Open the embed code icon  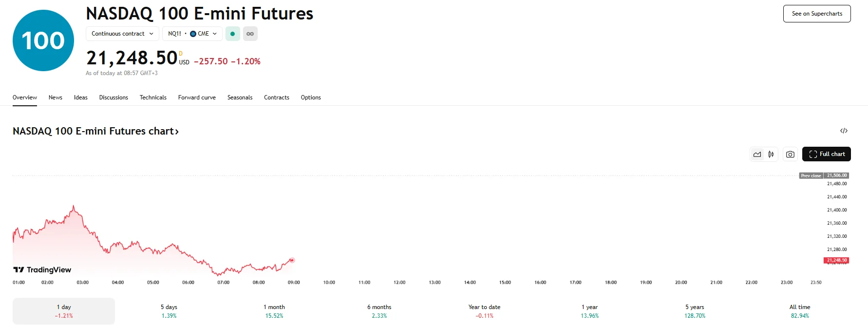(x=845, y=131)
